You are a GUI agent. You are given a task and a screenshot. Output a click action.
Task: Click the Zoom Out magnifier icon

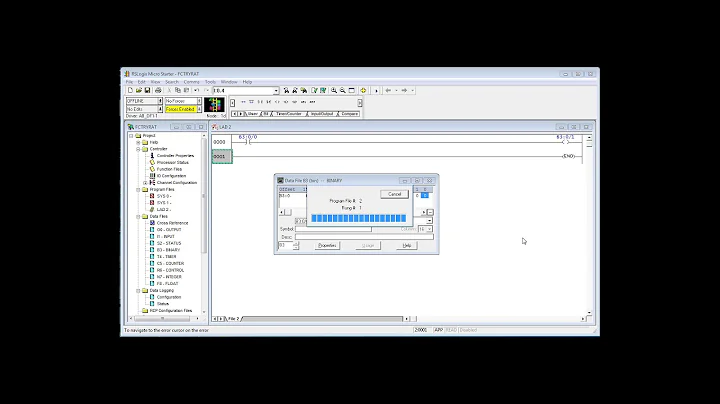point(343,90)
